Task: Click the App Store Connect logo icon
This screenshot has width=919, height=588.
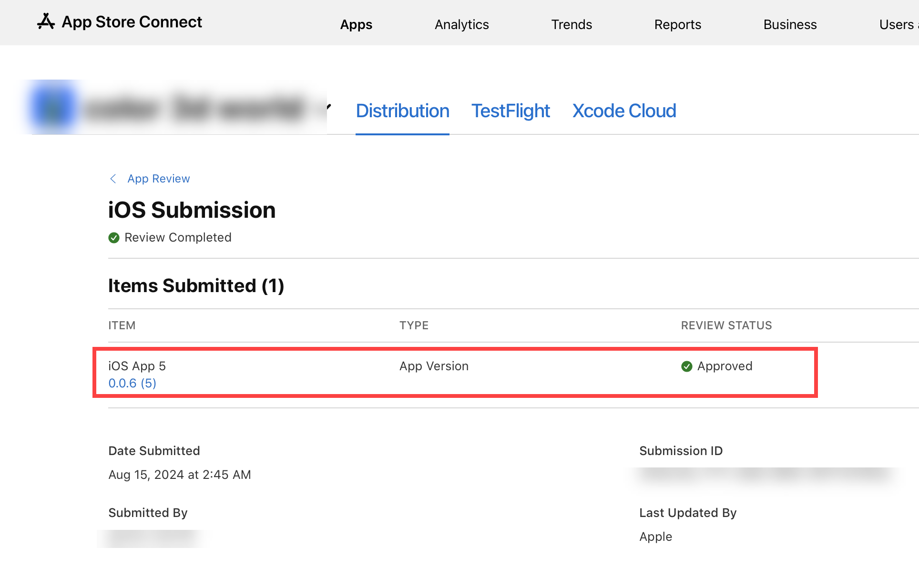Action: click(x=46, y=22)
